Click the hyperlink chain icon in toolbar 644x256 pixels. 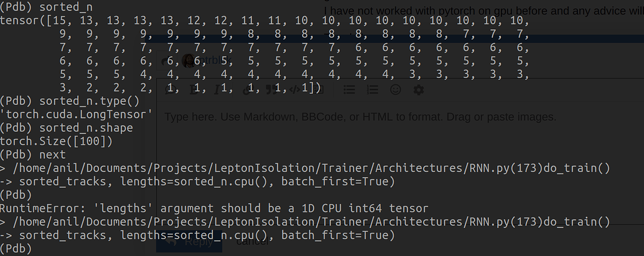coord(246,89)
